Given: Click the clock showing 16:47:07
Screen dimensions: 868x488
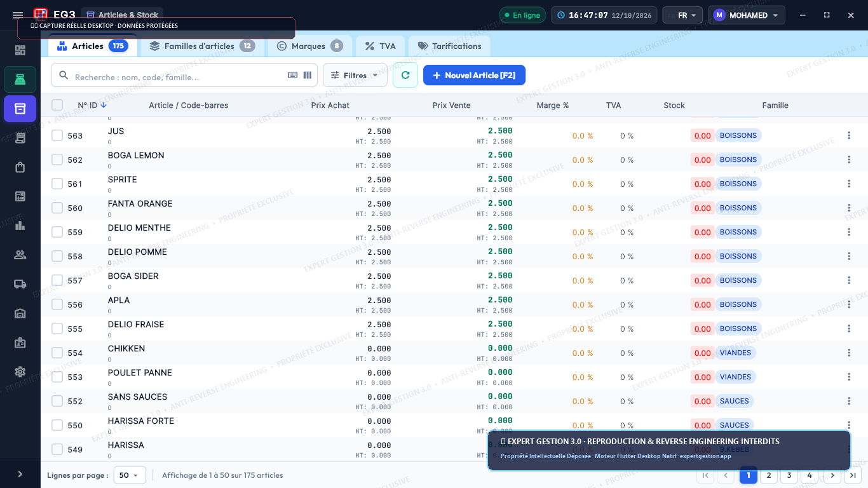Looking at the screenshot, I should point(604,15).
